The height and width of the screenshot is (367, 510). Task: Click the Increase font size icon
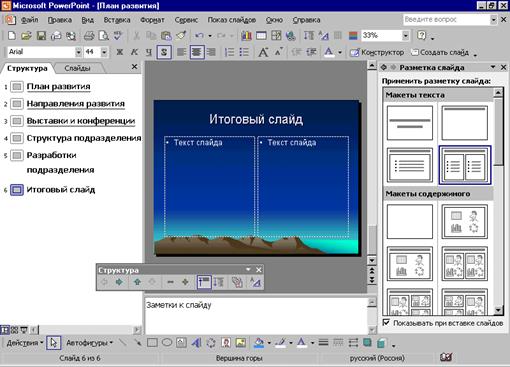pyautogui.click(x=263, y=52)
